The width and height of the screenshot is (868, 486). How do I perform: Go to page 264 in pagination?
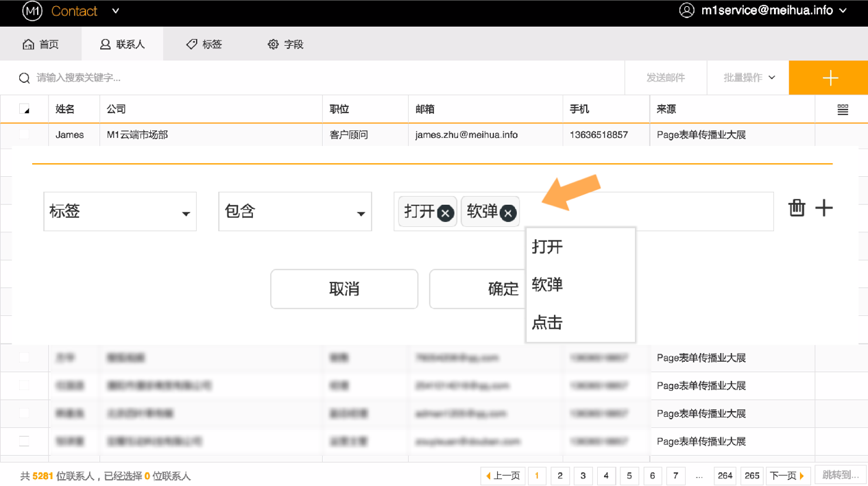tap(725, 476)
